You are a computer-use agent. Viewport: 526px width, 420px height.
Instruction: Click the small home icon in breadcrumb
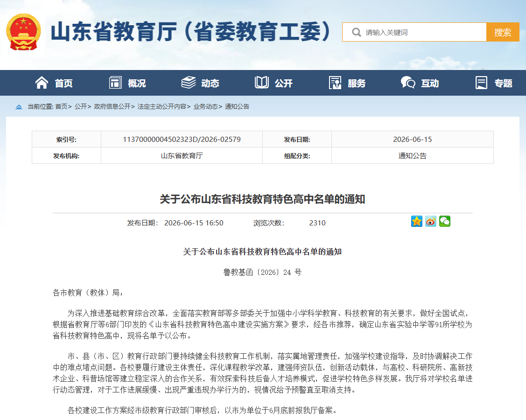19,107
